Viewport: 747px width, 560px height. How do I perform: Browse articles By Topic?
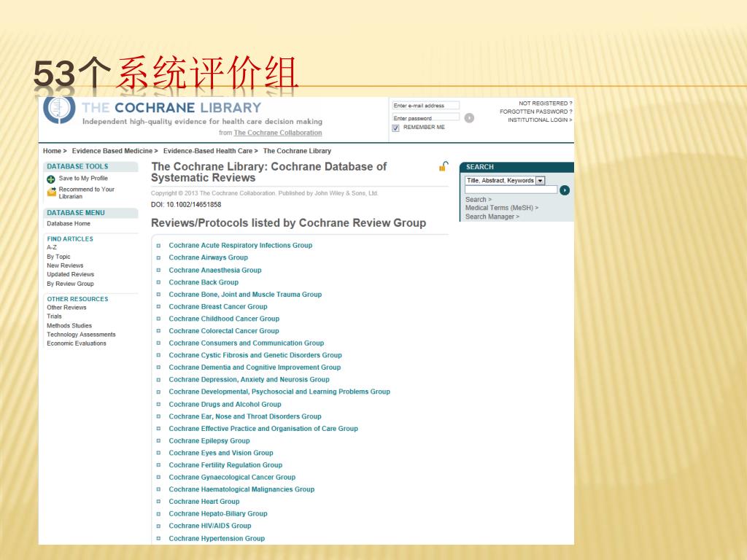tap(58, 257)
